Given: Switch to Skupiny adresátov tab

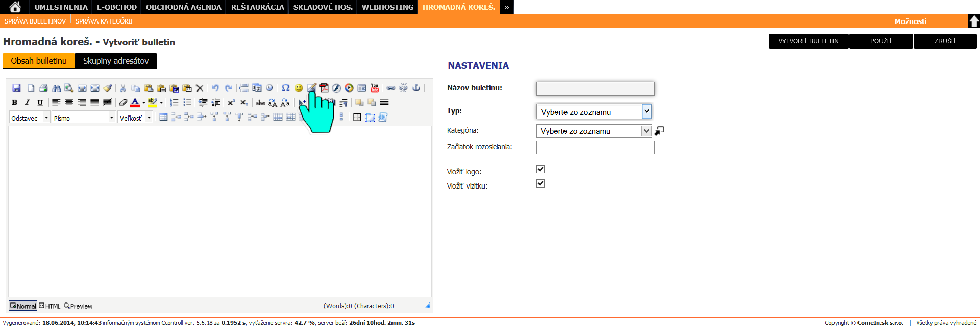Looking at the screenshot, I should coord(116,61).
